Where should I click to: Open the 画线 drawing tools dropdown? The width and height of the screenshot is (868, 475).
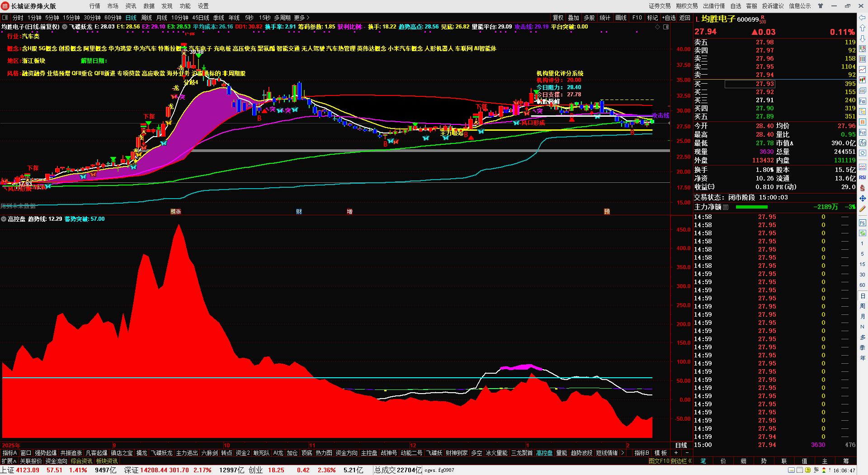[621, 18]
